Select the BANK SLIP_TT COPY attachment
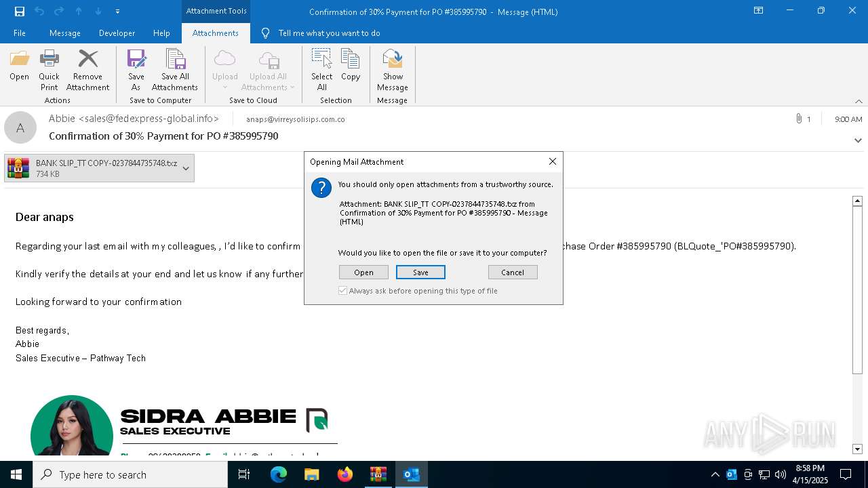The width and height of the screenshot is (868, 488). point(99,168)
